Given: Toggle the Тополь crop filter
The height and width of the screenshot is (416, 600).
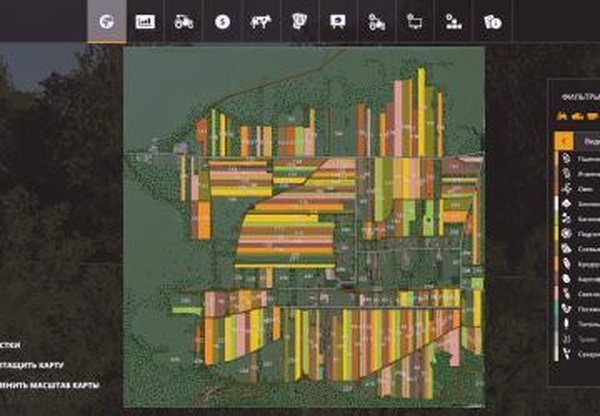Looking at the screenshot, I should [x=578, y=324].
